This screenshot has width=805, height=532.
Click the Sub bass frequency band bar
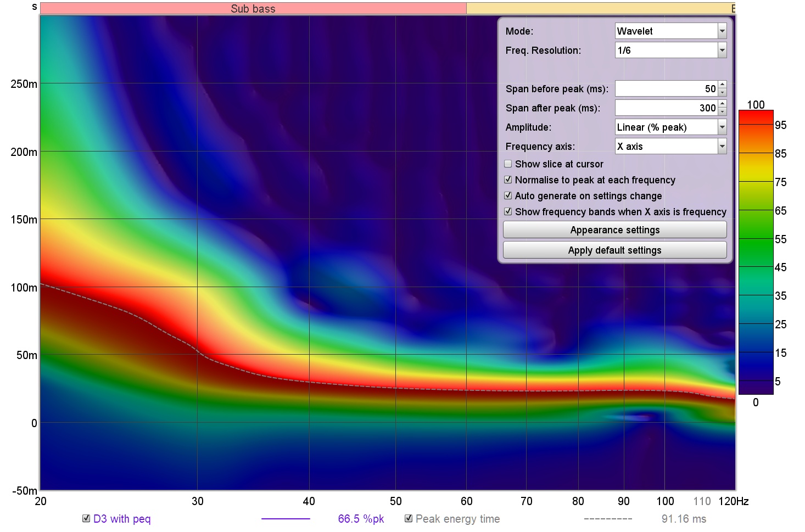coord(253,8)
